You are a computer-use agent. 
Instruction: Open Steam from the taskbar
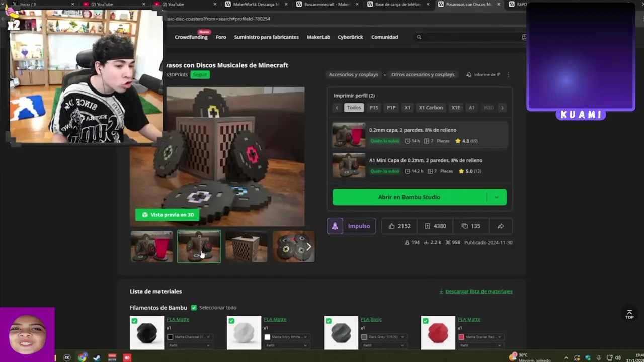(97, 357)
